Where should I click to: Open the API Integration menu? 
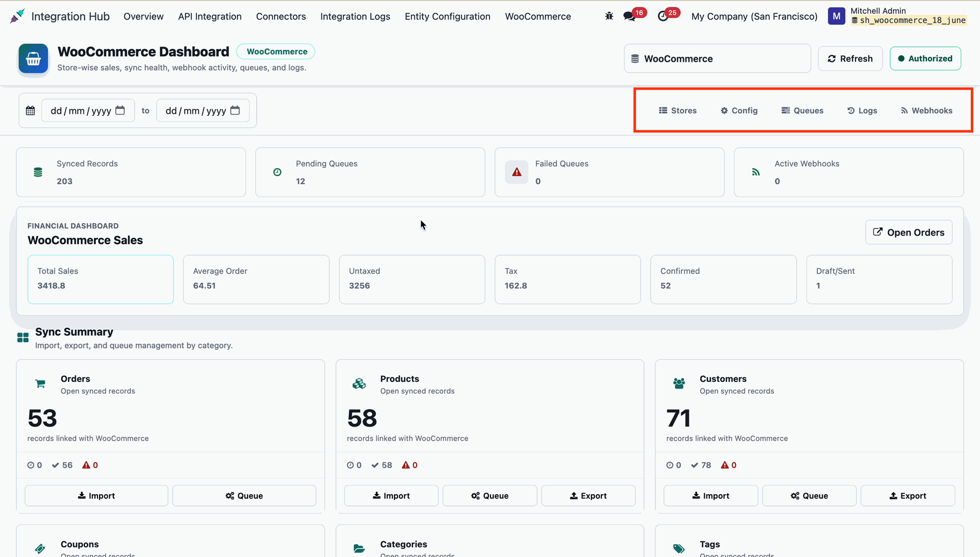(210, 16)
